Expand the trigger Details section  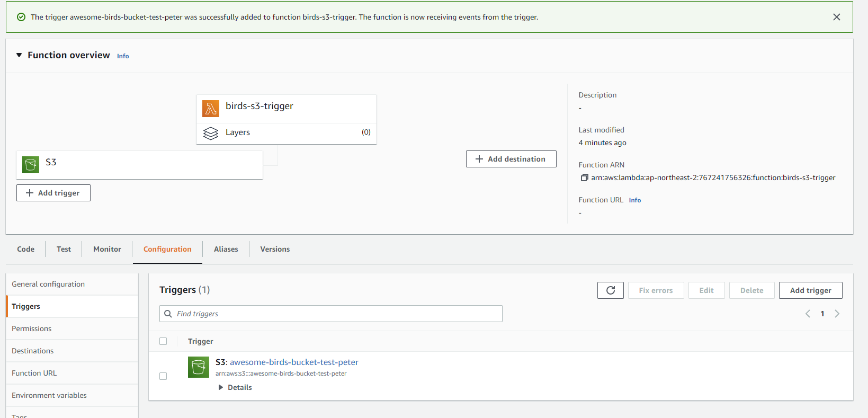pyautogui.click(x=235, y=387)
